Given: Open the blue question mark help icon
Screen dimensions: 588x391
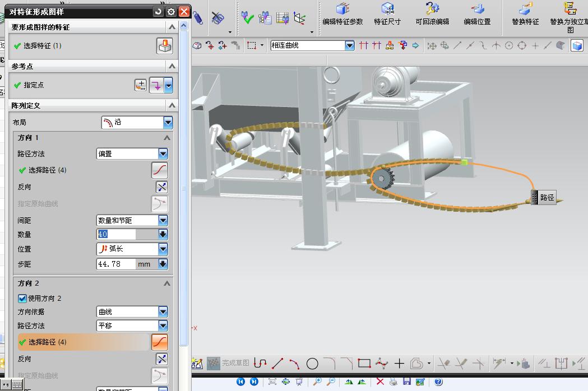Looking at the screenshot, I should [438, 381].
